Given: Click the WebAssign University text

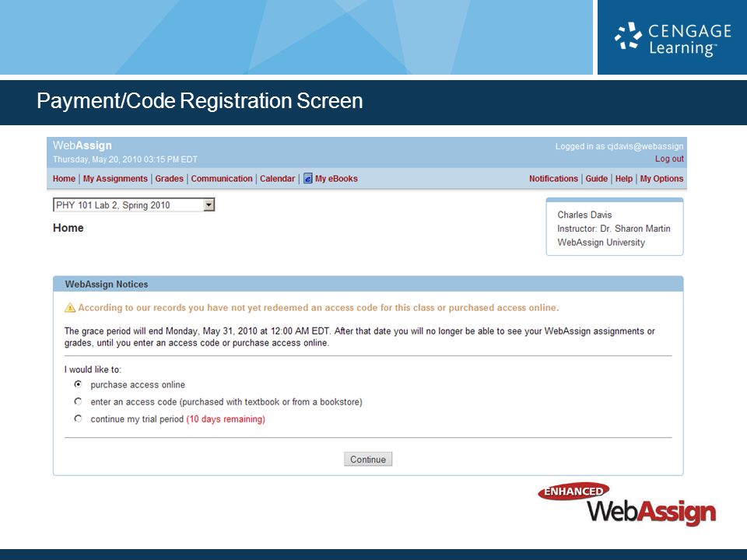Looking at the screenshot, I should click(x=601, y=243).
